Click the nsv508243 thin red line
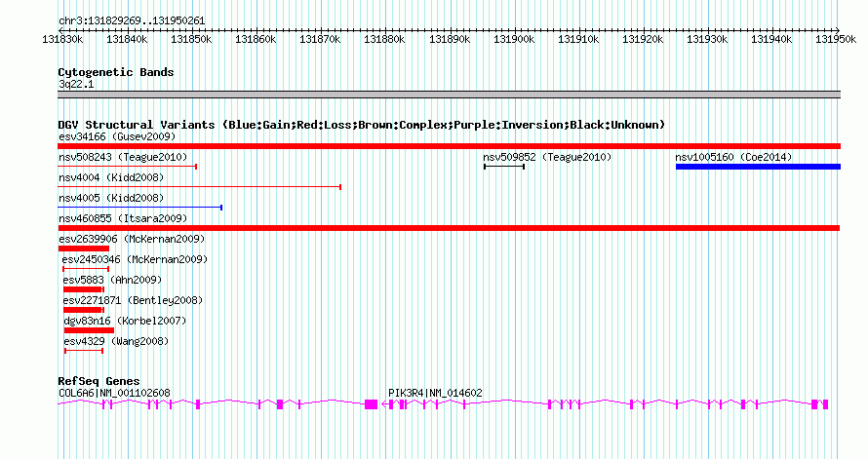The height and width of the screenshot is (459, 868). click(x=128, y=167)
